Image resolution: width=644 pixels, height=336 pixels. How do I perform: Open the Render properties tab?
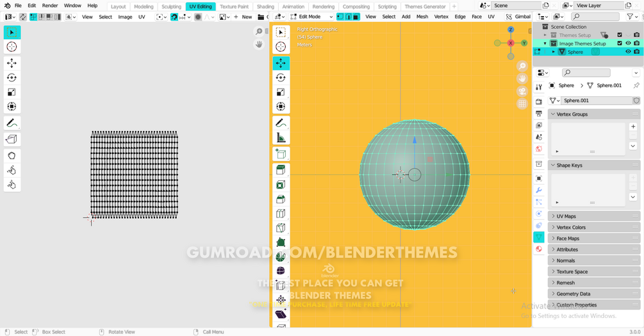539,101
